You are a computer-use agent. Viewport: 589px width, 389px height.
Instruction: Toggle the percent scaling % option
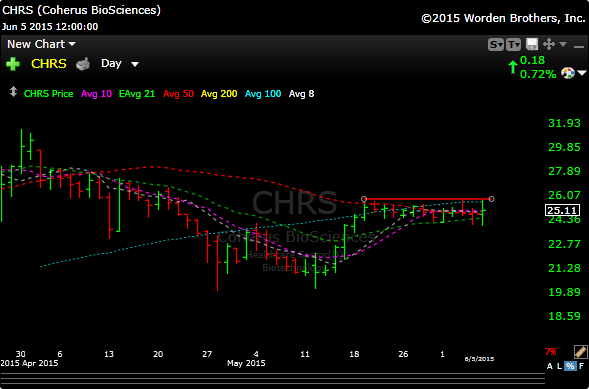570,366
